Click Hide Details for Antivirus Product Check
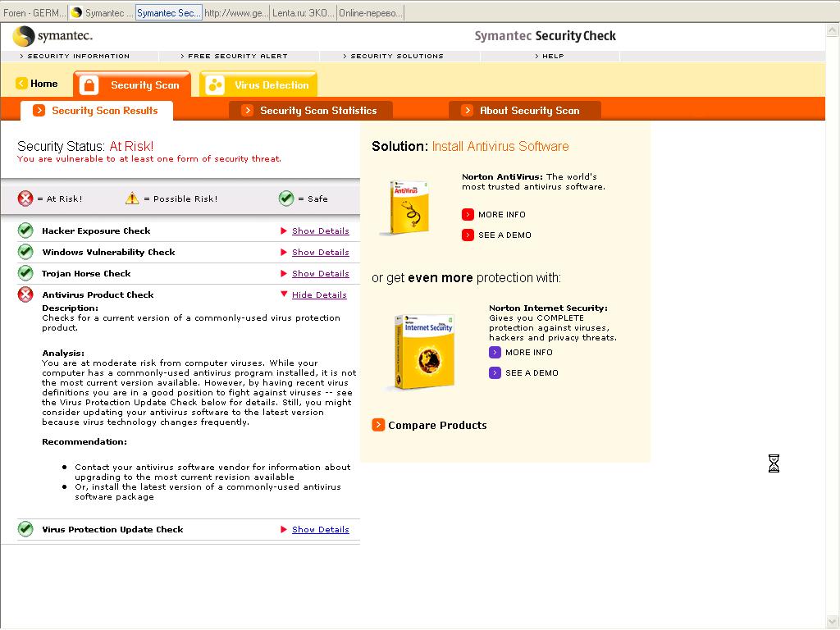 319,295
